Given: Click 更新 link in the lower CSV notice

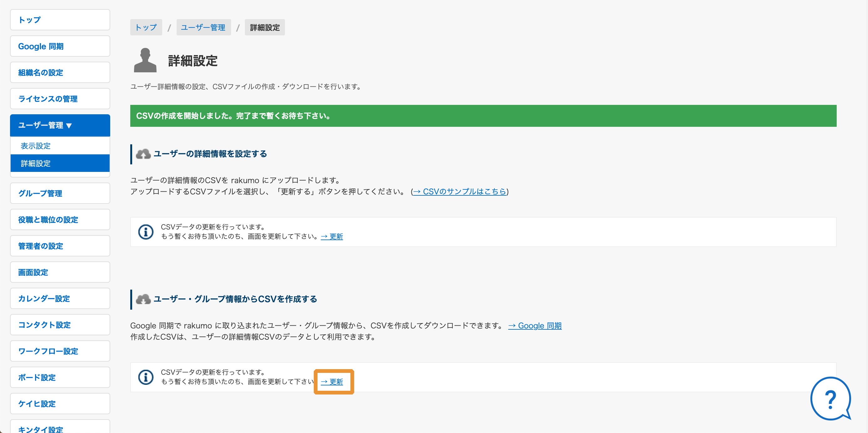Looking at the screenshot, I should click(332, 382).
